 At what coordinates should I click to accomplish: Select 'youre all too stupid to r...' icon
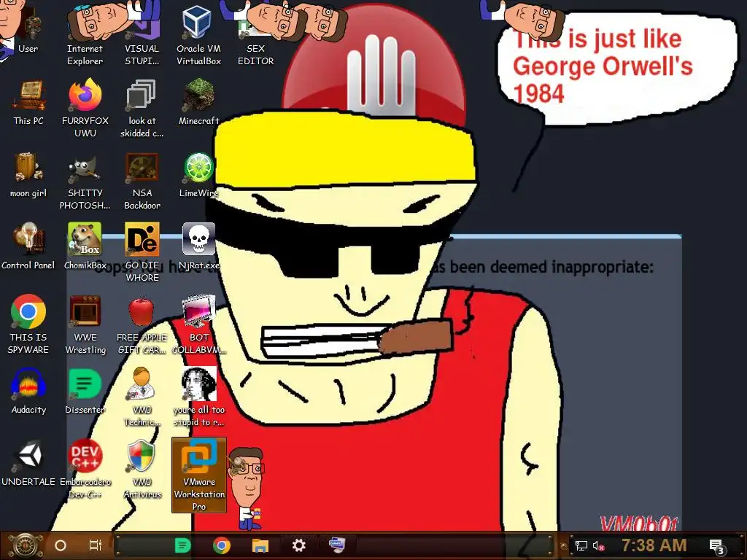[198, 397]
